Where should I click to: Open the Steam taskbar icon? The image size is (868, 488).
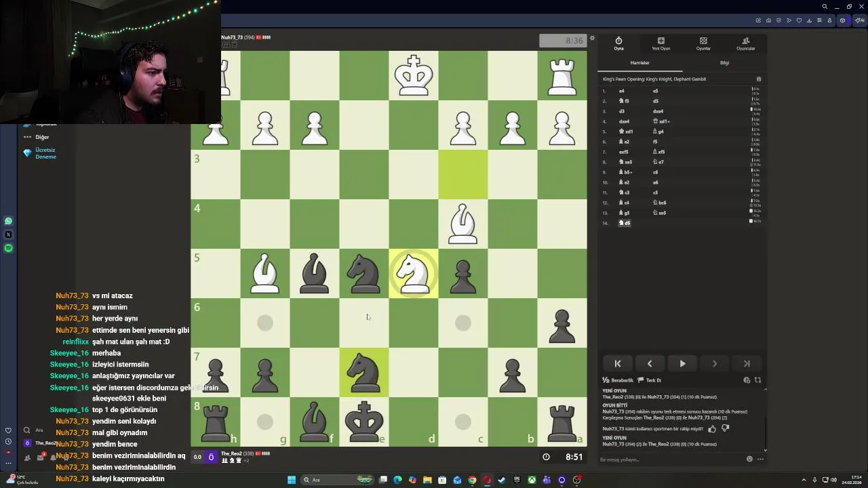click(x=502, y=480)
